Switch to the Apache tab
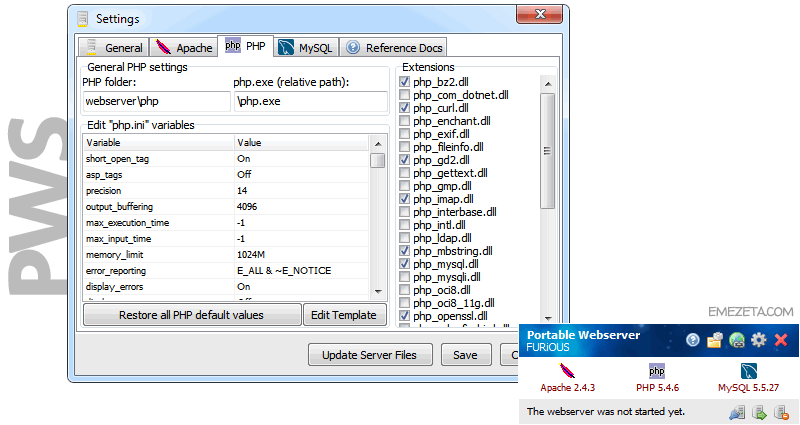800x425 pixels. click(184, 47)
